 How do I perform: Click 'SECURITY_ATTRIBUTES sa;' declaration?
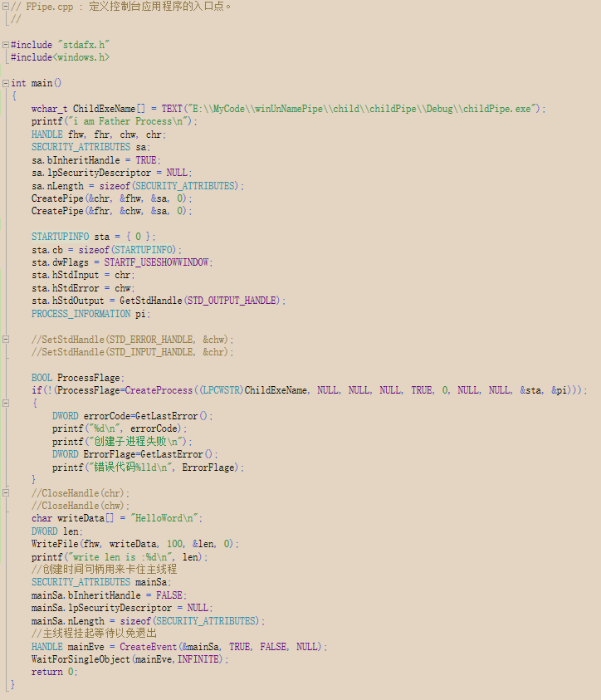(90, 147)
